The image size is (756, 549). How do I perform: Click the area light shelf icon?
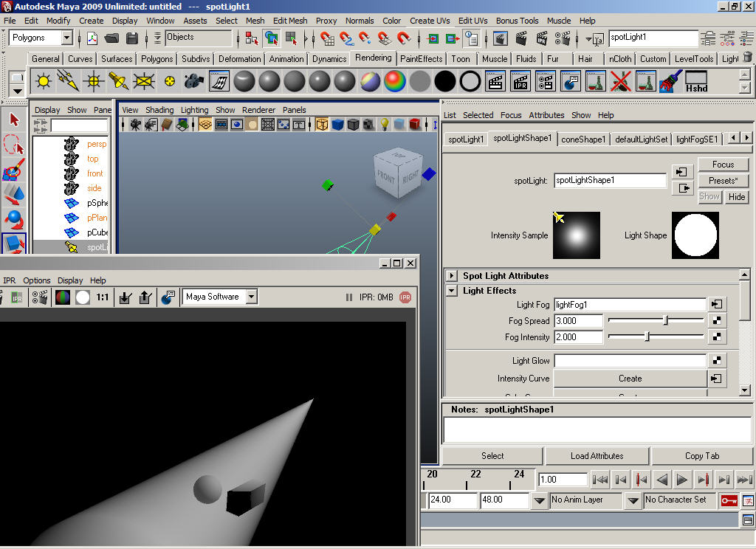(x=144, y=81)
